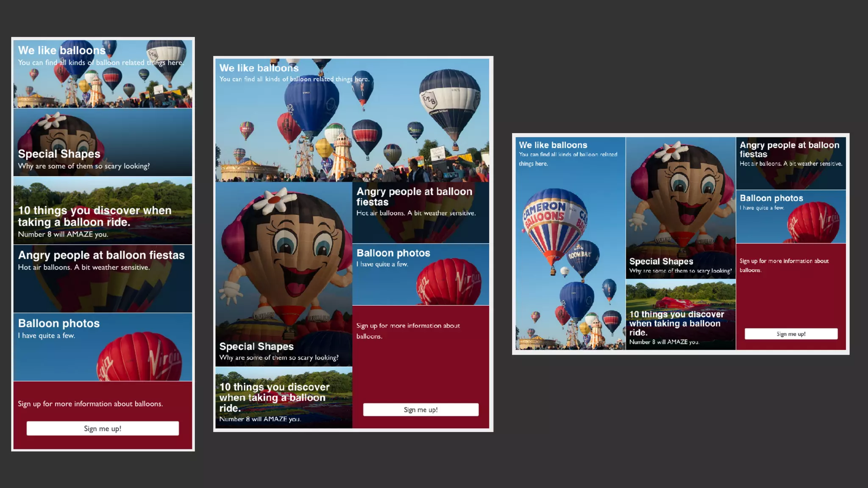Select 'Special Shapes' tile in three-column layout
Image resolution: width=868 pixels, height=488 pixels.
coord(661,261)
